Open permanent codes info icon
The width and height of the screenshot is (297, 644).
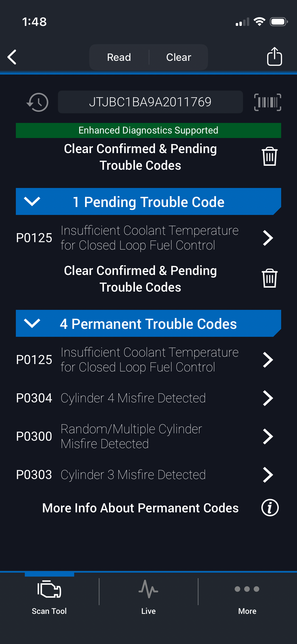(x=270, y=508)
